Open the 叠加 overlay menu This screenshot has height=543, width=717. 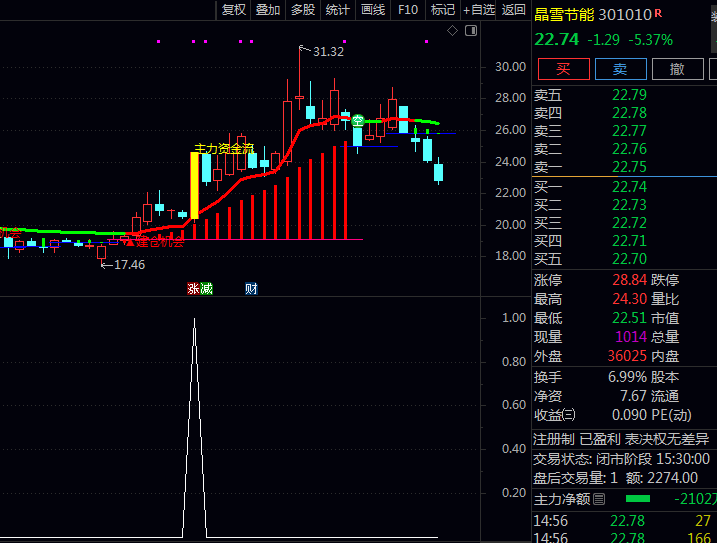pos(268,10)
